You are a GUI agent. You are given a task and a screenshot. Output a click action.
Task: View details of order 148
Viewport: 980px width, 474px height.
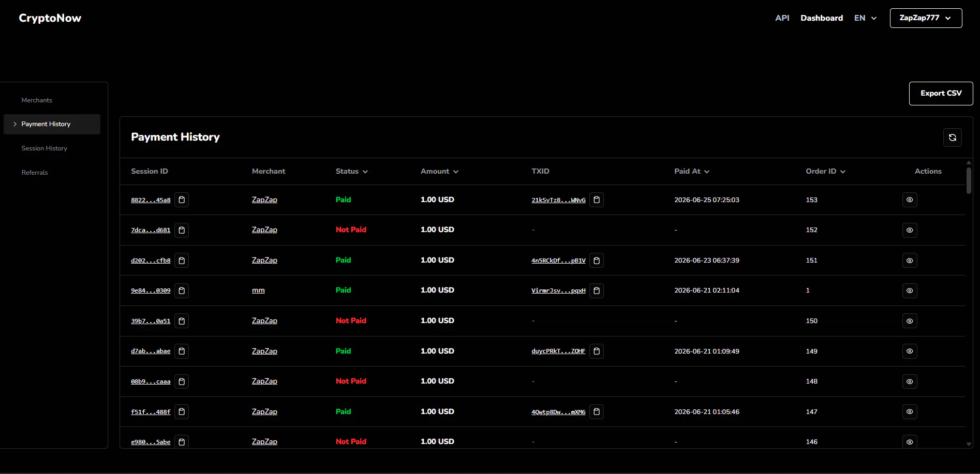coord(910,381)
